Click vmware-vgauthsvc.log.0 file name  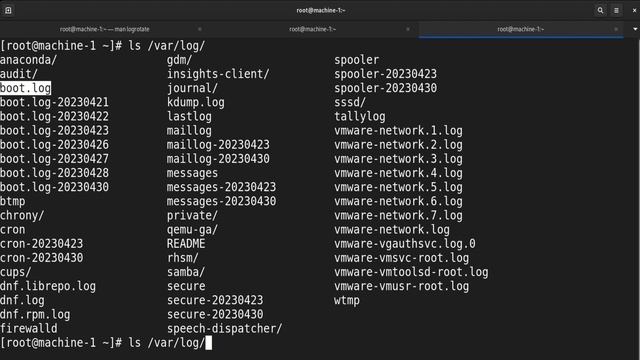click(404, 244)
